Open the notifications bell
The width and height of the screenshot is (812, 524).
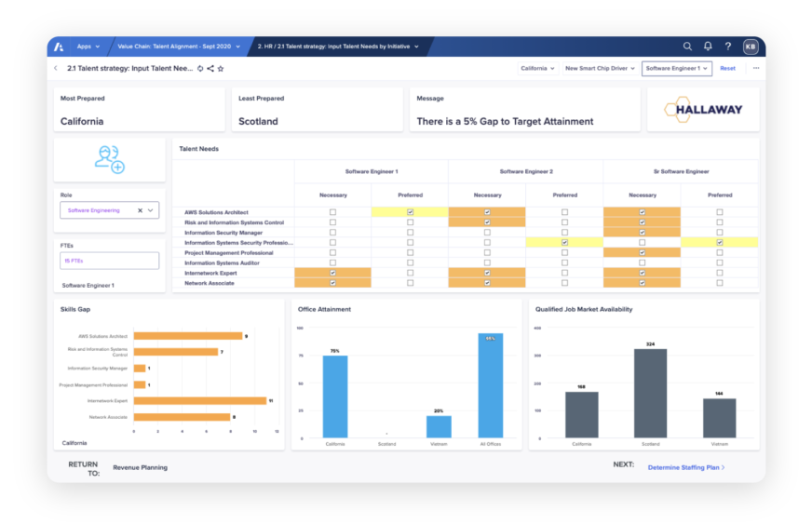point(708,46)
